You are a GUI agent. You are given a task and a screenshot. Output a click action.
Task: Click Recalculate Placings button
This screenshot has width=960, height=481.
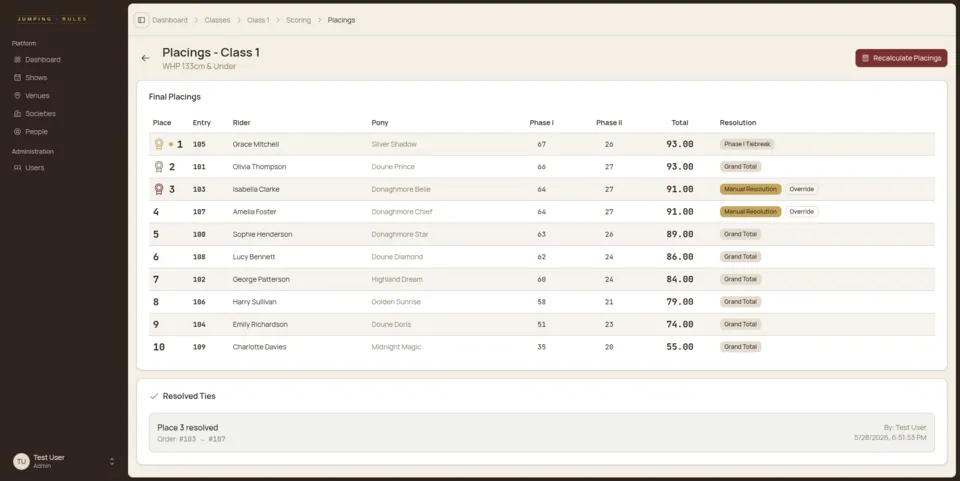(901, 58)
